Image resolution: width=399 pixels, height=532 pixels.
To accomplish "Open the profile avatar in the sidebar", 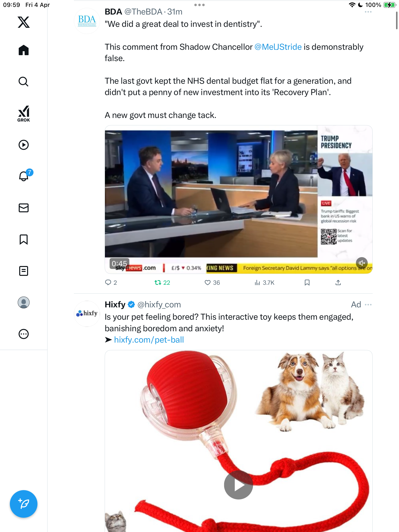I will pyautogui.click(x=24, y=302).
